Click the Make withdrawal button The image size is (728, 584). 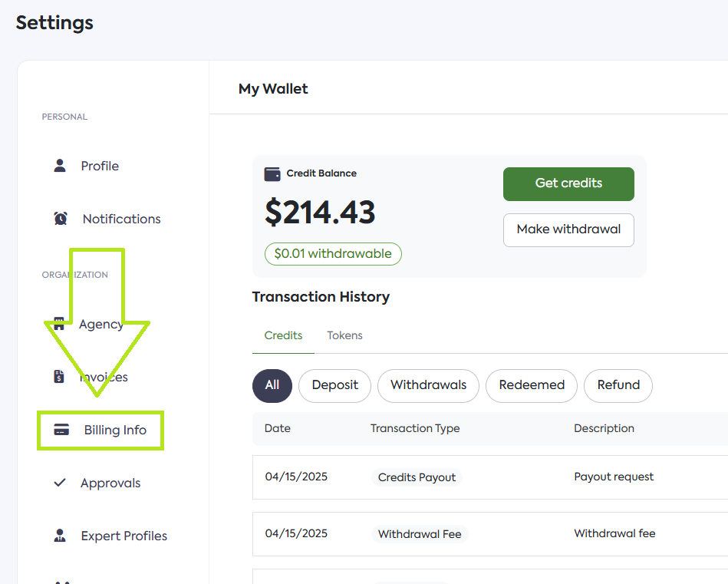point(568,229)
